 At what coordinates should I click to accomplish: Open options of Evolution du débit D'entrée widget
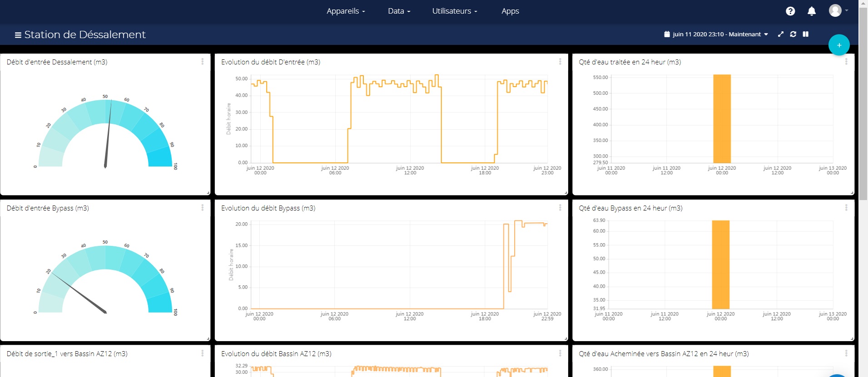560,62
